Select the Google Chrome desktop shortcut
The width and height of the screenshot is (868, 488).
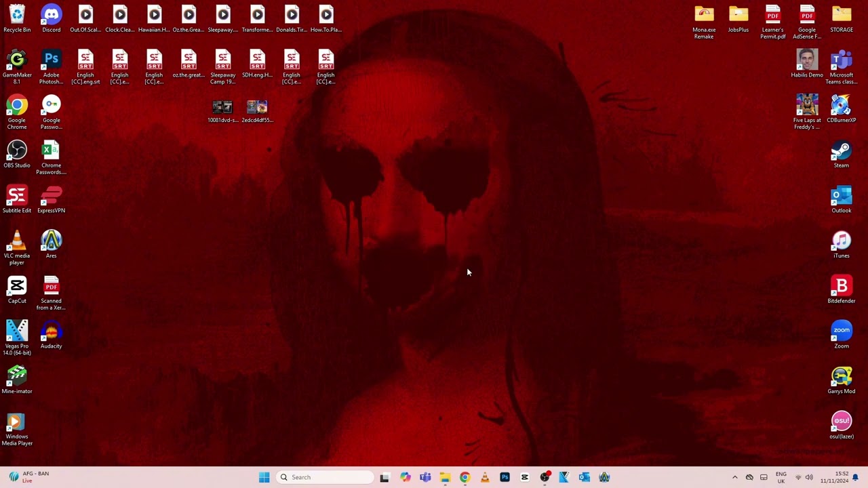click(17, 113)
